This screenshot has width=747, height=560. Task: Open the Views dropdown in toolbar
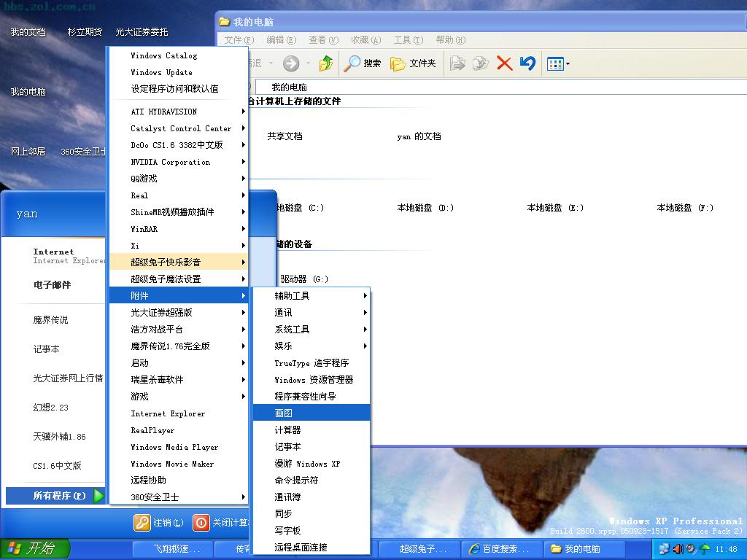558,63
